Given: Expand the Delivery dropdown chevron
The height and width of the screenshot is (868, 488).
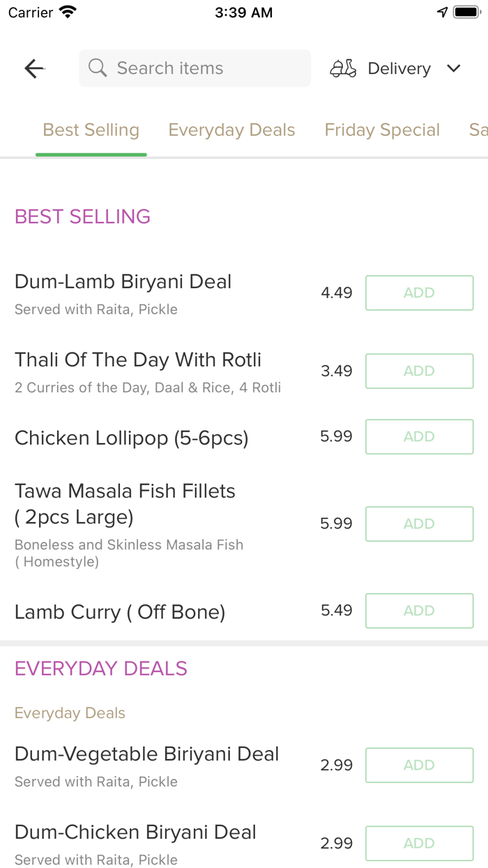Looking at the screenshot, I should click(454, 68).
